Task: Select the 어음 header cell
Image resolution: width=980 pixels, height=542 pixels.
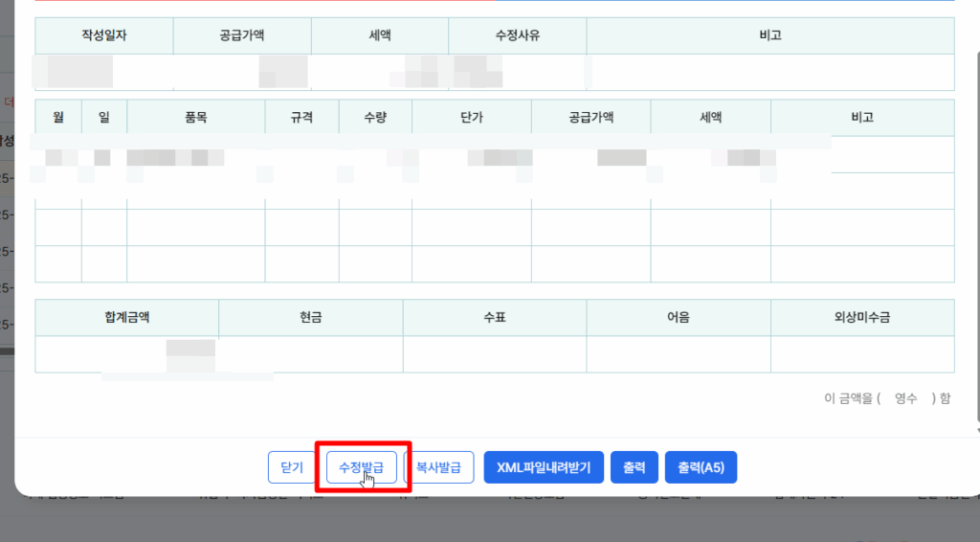Action: pyautogui.click(x=679, y=317)
